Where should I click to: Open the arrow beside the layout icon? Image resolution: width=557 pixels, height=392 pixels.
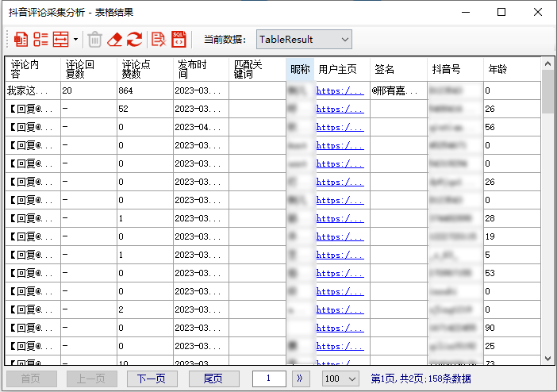point(75,39)
